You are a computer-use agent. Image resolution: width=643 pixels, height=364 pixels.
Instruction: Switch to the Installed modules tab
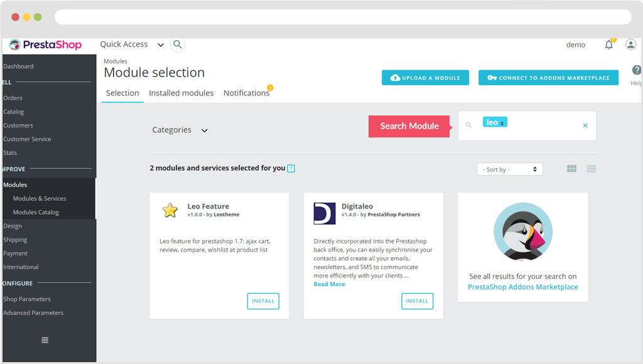(181, 93)
